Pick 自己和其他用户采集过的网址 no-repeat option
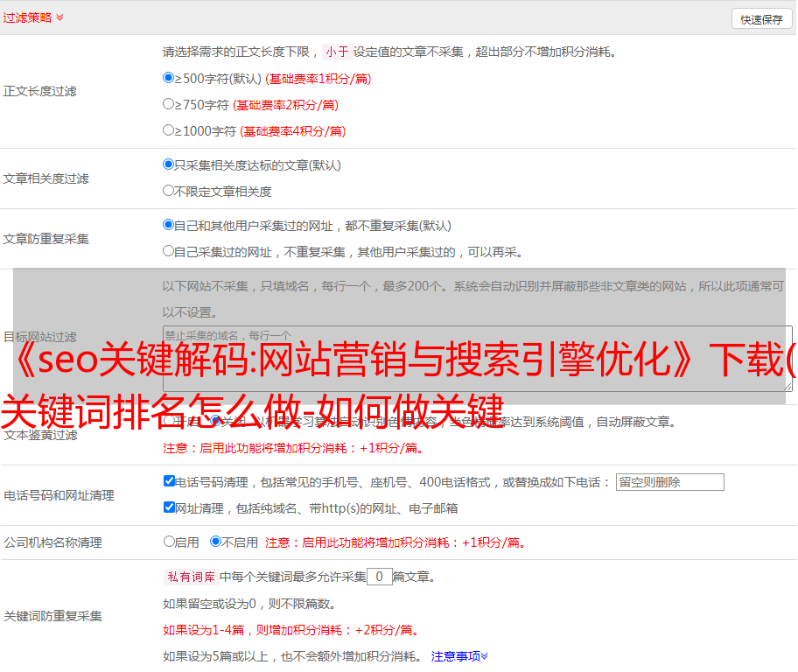798x672 pixels. (x=169, y=225)
